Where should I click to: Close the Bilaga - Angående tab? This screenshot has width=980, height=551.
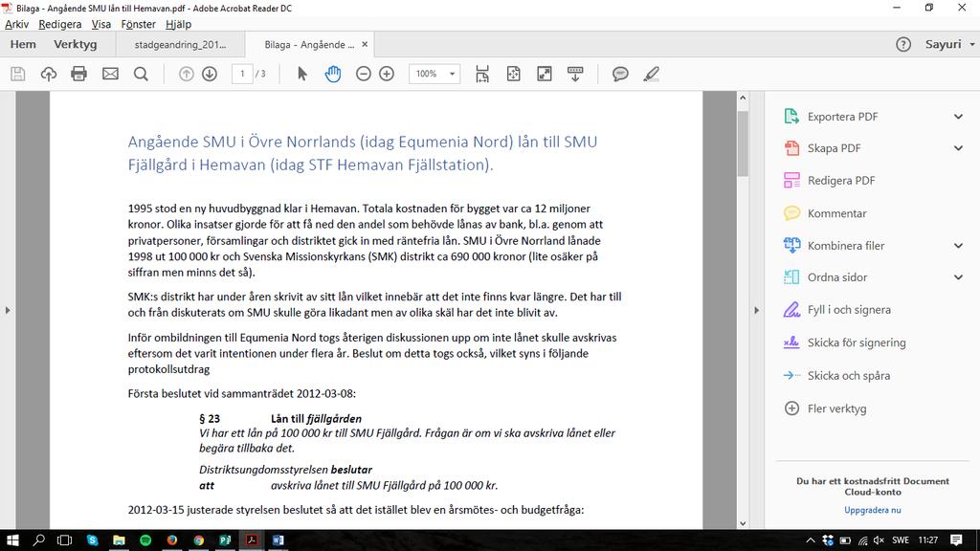pos(365,44)
